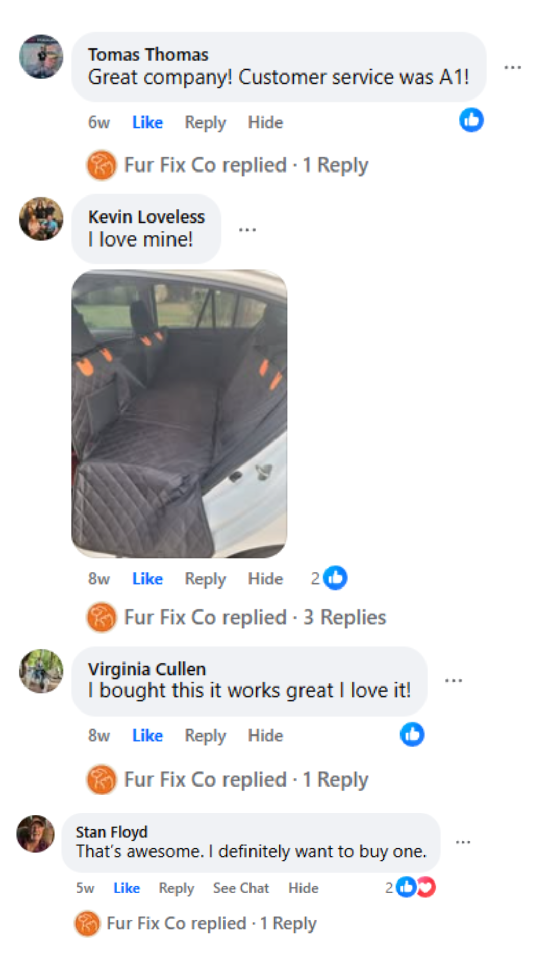This screenshot has height=980, width=551.
Task: View like and love reactions on Stan Floyd comment
Action: pos(411,887)
